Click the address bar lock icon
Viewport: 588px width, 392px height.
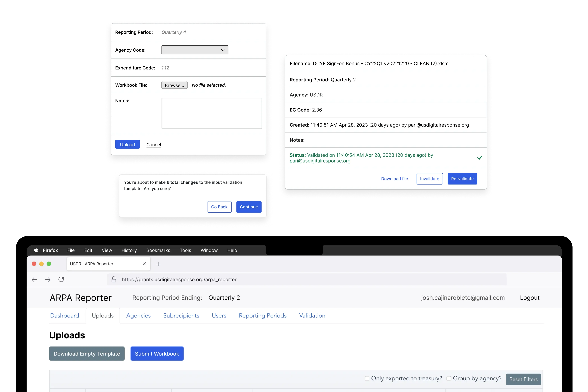point(114,279)
